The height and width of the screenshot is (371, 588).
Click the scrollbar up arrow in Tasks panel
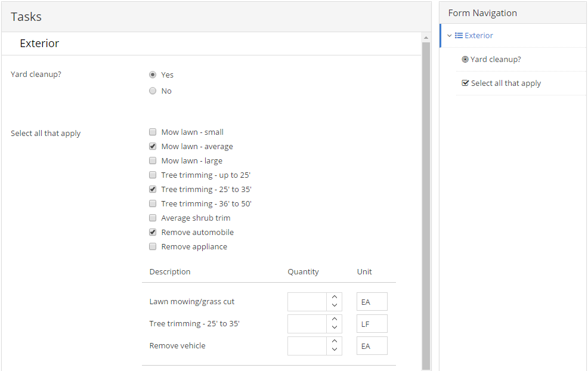[426, 38]
